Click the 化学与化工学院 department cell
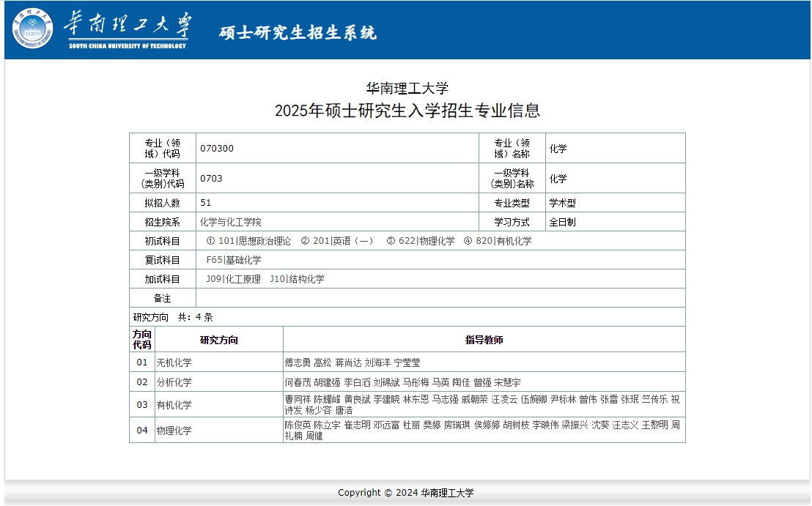This screenshot has height=506, width=812. point(337,222)
